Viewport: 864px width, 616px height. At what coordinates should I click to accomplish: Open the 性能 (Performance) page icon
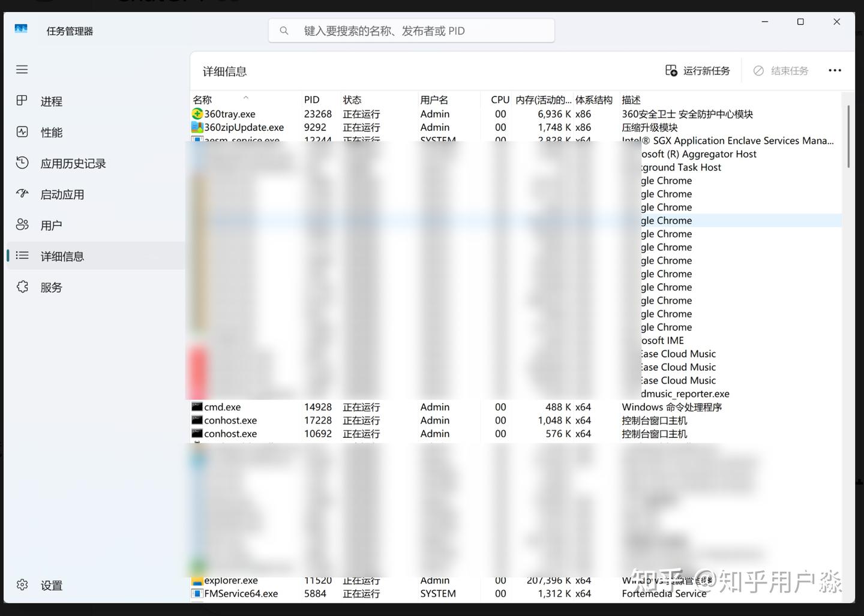(22, 132)
